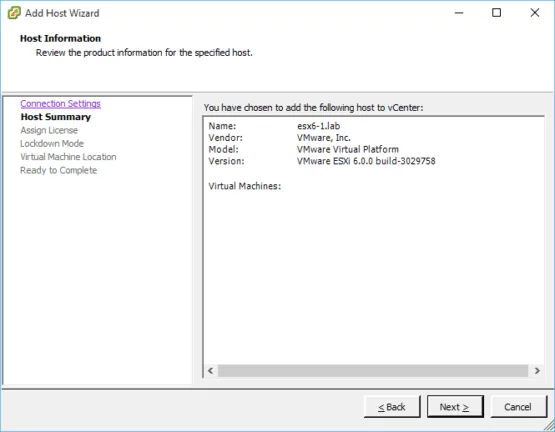Close the Add Host Wizard window

pos(535,13)
